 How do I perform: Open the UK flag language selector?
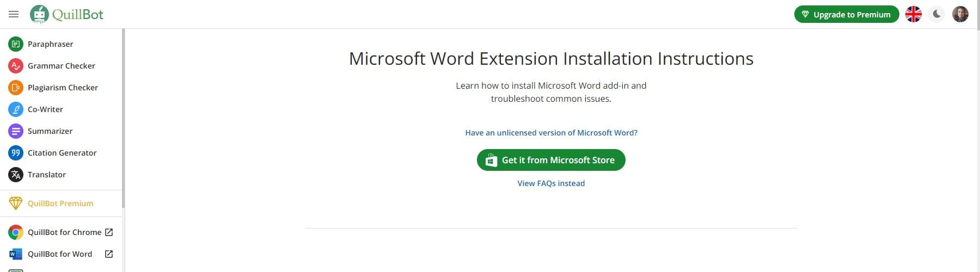pyautogui.click(x=913, y=14)
